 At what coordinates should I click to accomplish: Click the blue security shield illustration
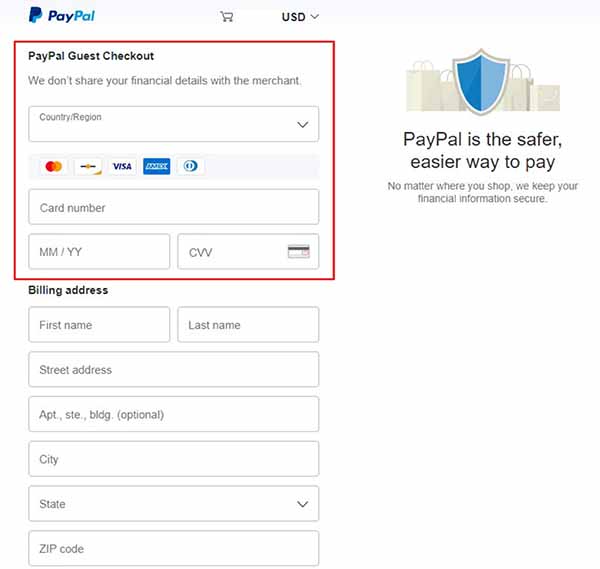481,82
